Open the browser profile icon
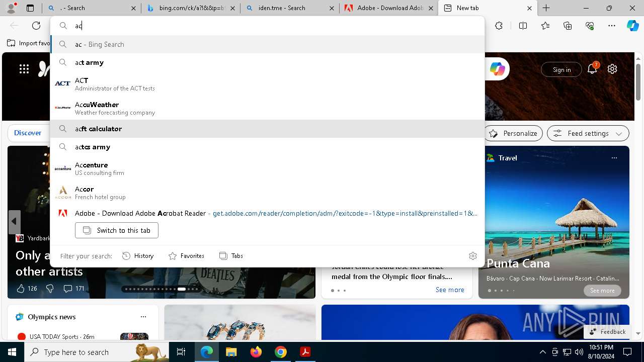This screenshot has width=644, height=362. [11, 8]
